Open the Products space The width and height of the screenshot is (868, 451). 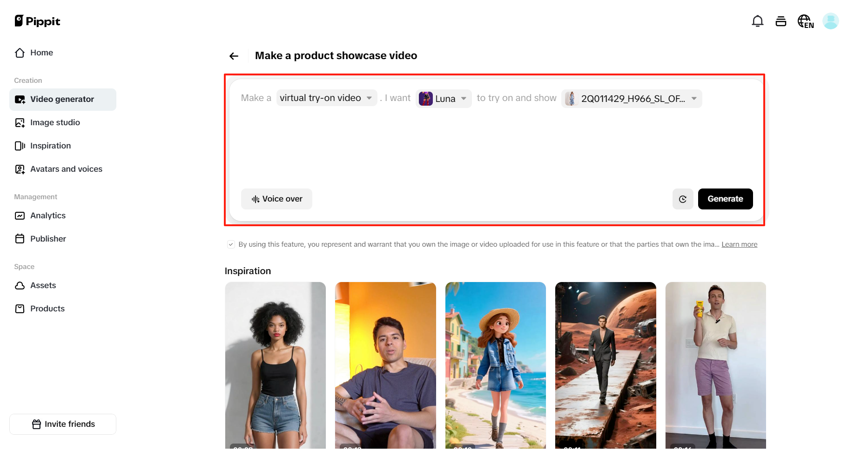pyautogui.click(x=47, y=309)
